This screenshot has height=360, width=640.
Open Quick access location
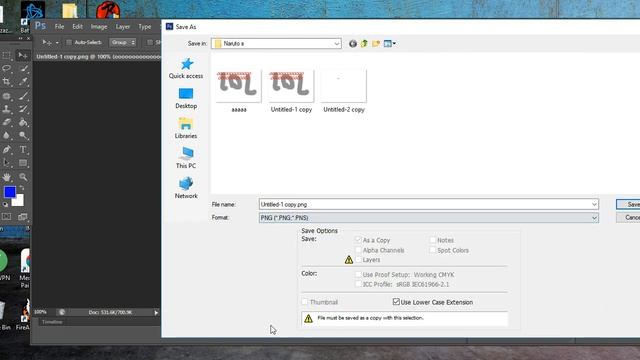click(186, 68)
